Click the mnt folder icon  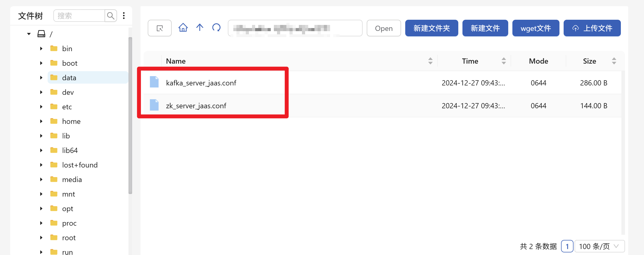point(54,194)
